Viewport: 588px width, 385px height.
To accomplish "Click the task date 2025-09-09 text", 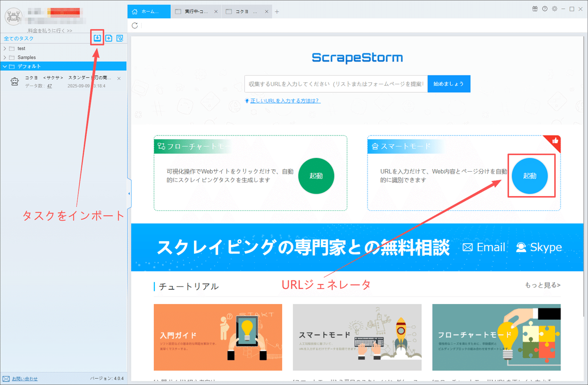I will click(x=86, y=86).
